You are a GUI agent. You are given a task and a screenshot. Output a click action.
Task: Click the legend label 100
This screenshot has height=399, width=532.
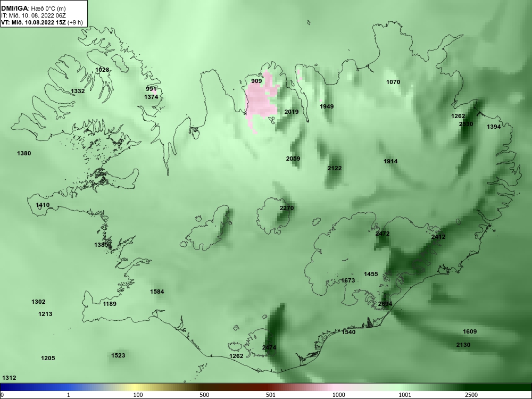pyautogui.click(x=138, y=395)
